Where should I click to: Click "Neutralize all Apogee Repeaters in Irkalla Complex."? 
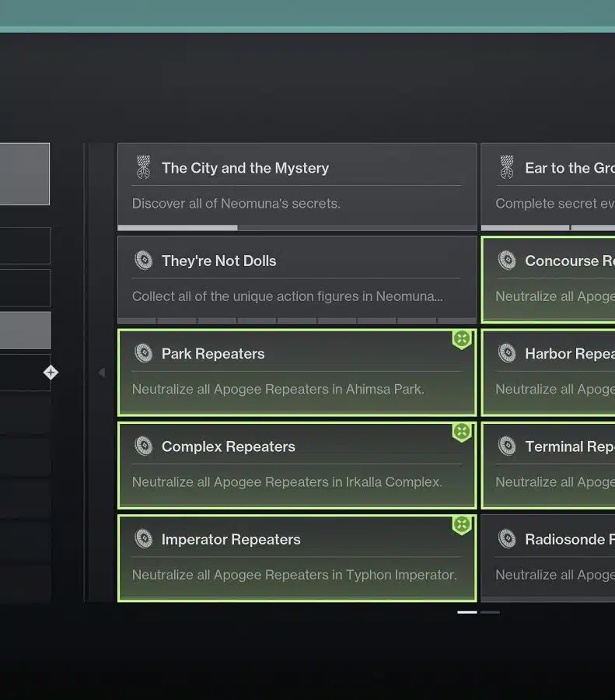pos(287,482)
